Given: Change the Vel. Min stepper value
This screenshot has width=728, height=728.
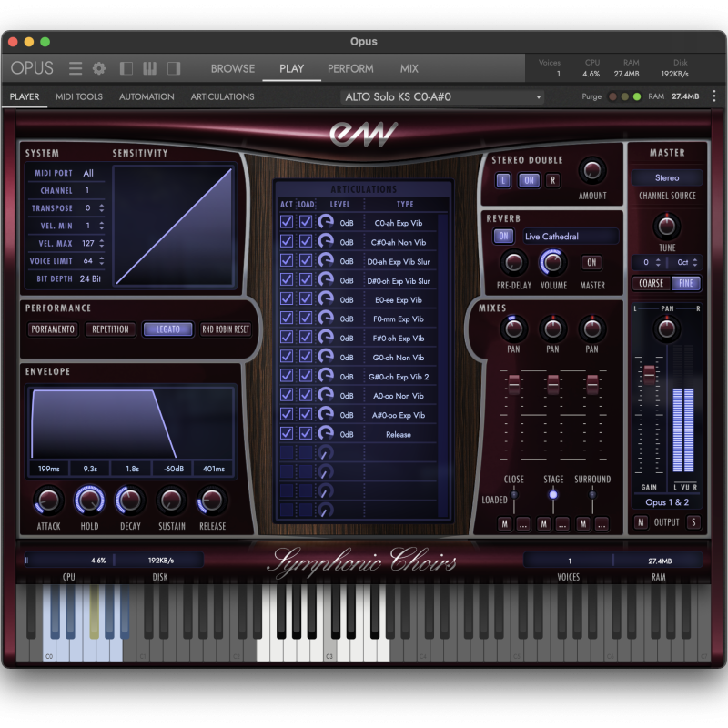Looking at the screenshot, I should (x=101, y=226).
